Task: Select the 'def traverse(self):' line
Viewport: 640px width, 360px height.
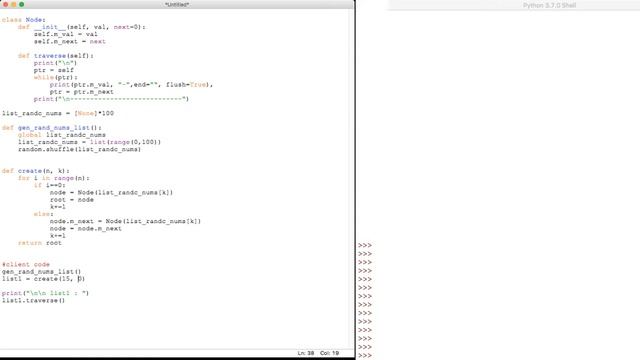Action: coord(56,56)
